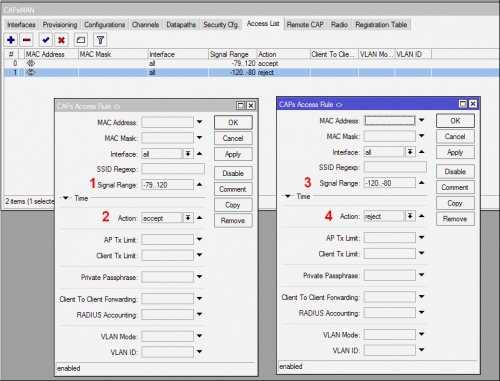Screen dimensions: 500x381
Task: Expand Client To Client Forwarding in reject dialog
Action: pos(422,296)
